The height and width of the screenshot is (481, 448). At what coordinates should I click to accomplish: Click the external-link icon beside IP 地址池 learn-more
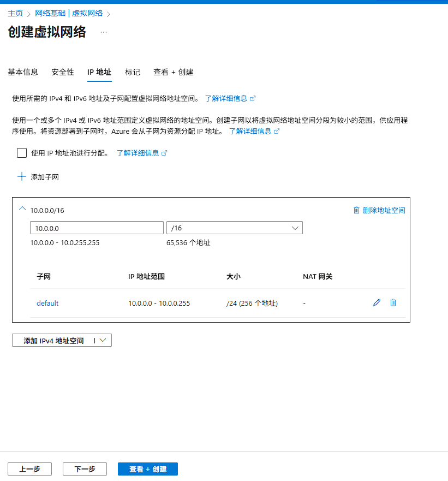(165, 153)
